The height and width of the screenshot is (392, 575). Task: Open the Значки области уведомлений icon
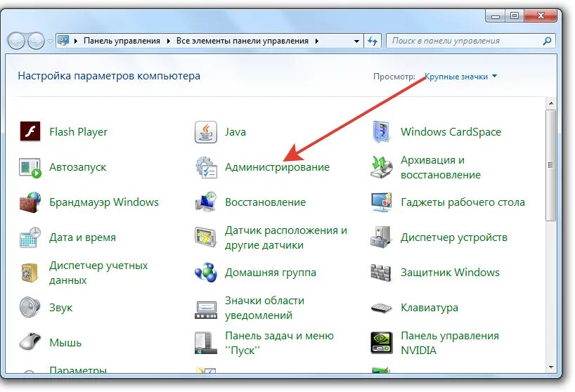(x=206, y=310)
